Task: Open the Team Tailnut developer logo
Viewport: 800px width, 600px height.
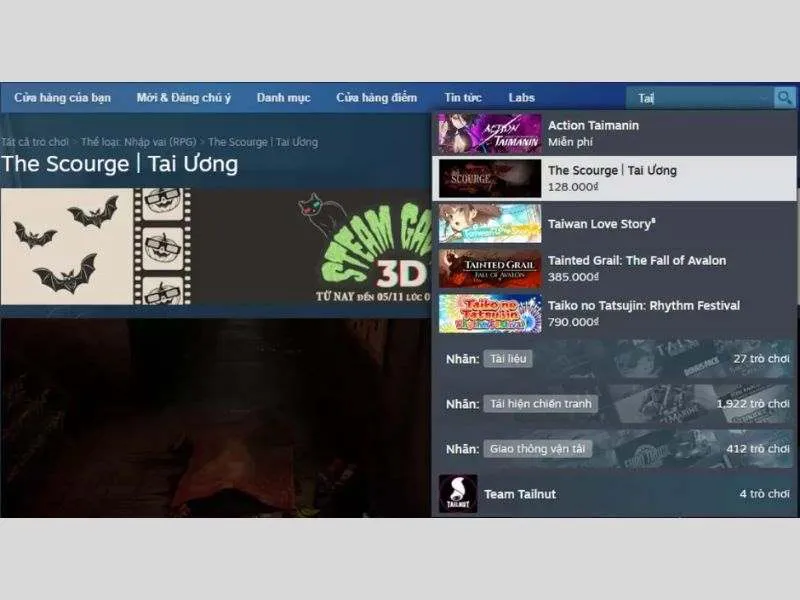Action: click(458, 493)
